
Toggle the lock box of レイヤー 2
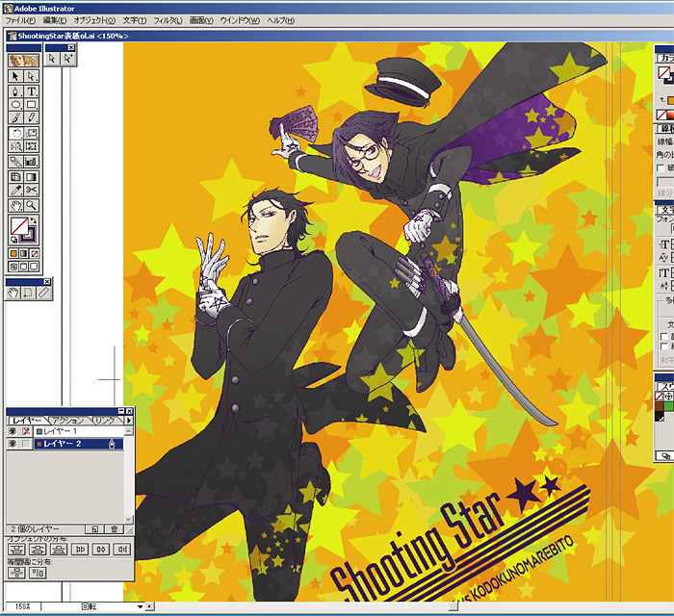[26, 444]
